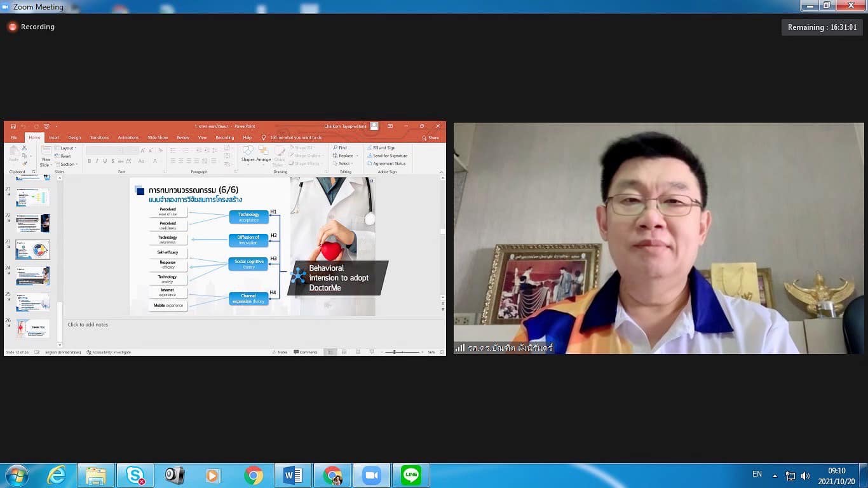Screen dimensions: 868x488
Task: Toggle the Notes pane in status bar
Action: (x=280, y=352)
